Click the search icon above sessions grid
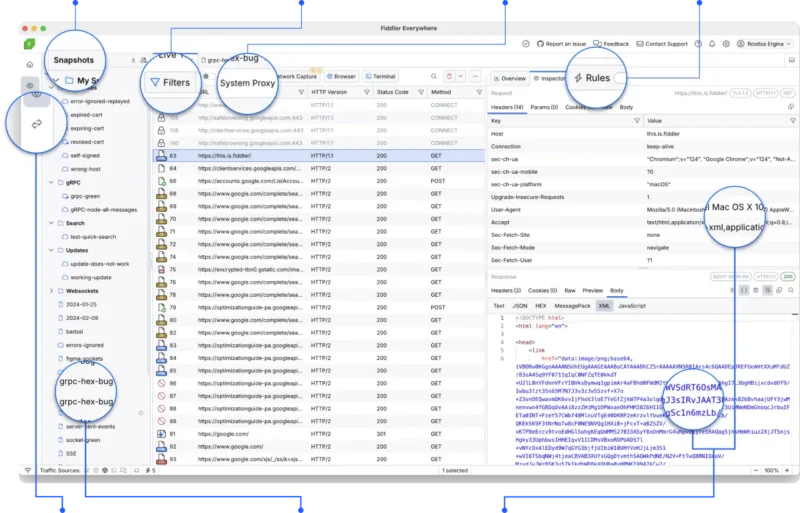Image resolution: width=800 pixels, height=513 pixels. (x=434, y=77)
